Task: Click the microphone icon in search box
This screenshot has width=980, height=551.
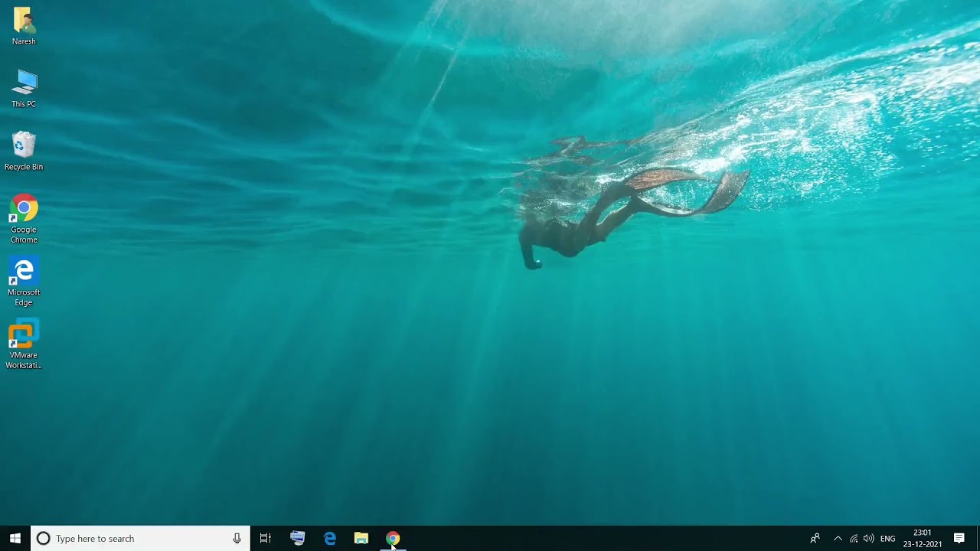Action: pyautogui.click(x=237, y=539)
